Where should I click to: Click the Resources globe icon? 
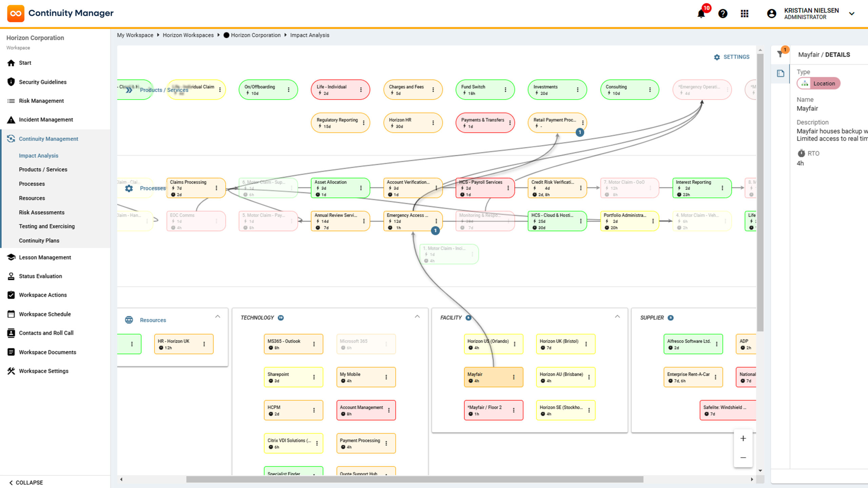(129, 320)
